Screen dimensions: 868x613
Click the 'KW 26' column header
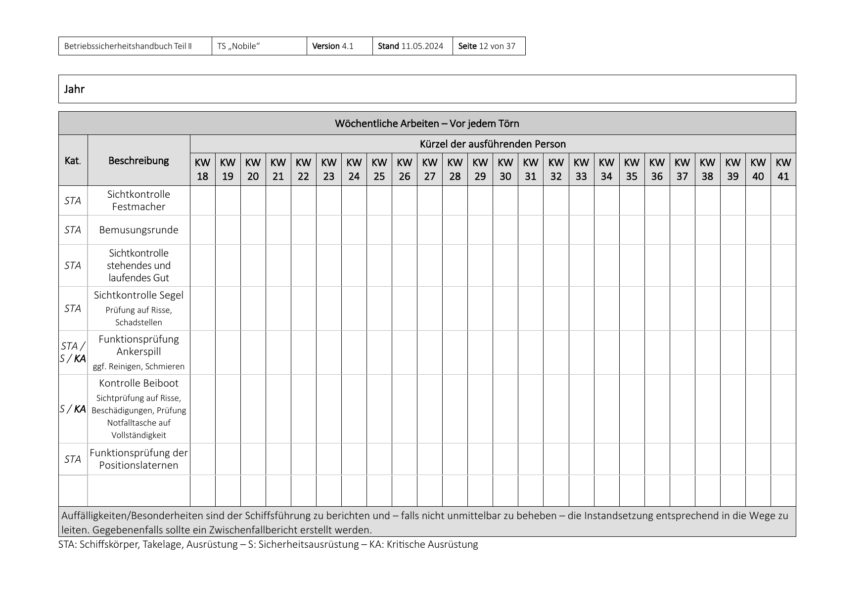tap(405, 170)
